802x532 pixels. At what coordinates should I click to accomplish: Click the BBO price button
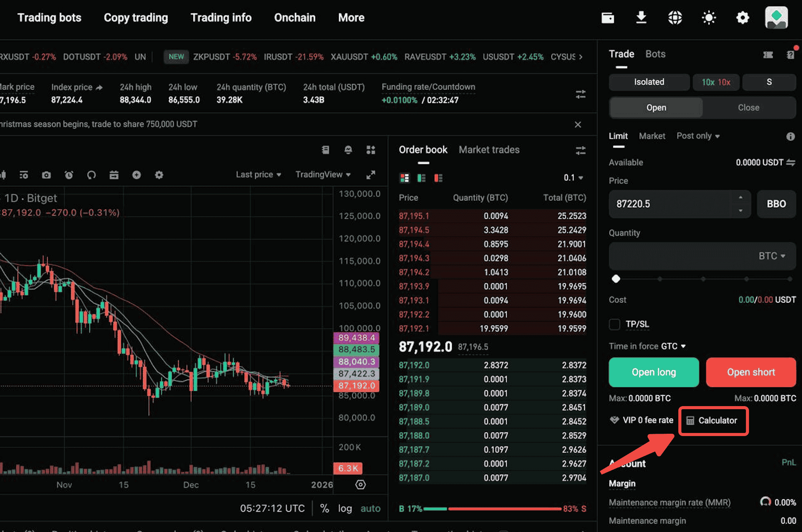click(776, 204)
